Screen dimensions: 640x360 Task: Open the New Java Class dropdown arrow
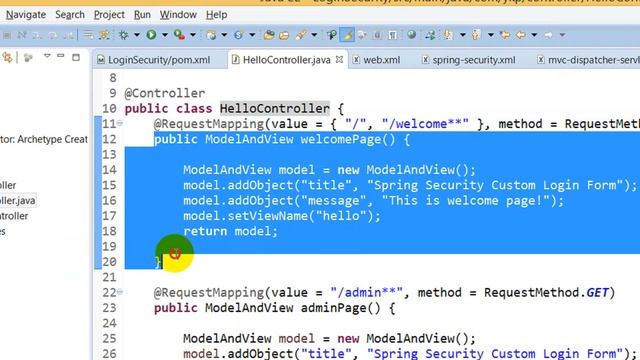click(252, 35)
